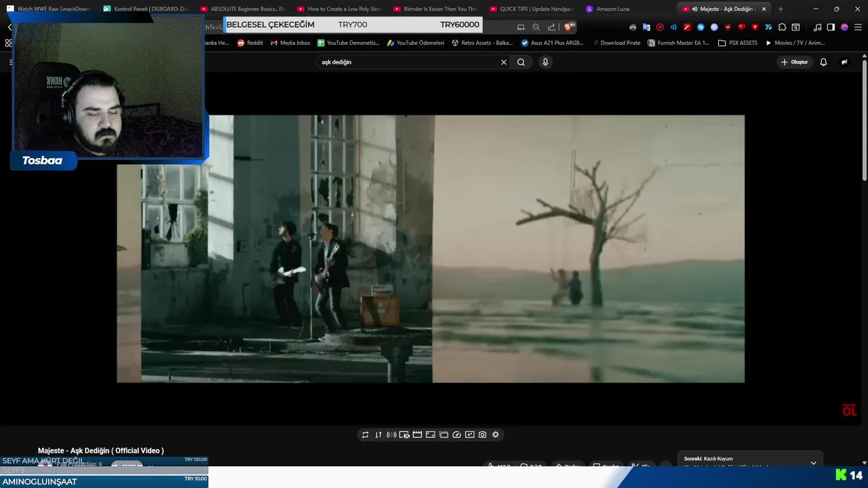Image resolution: width=868 pixels, height=488 pixels.
Task: Clear the search box with the X
Action: pos(504,62)
